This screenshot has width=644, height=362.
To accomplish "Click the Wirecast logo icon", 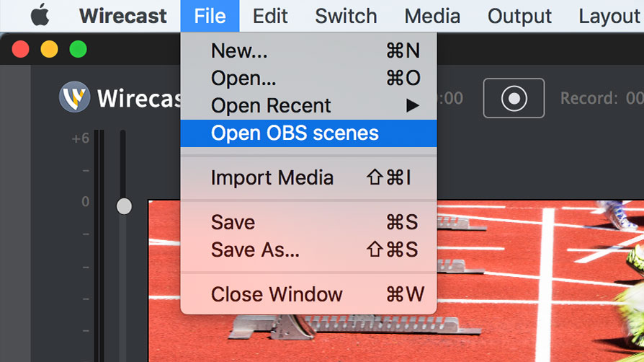I will [74, 97].
